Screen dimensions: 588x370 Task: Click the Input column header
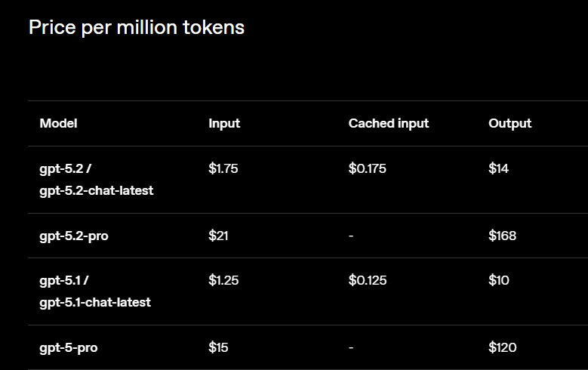[224, 123]
